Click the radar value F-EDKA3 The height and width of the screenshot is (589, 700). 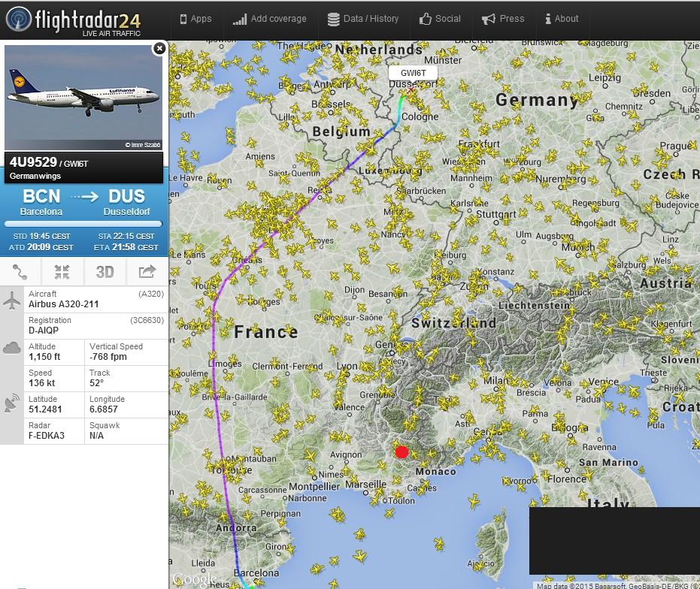[47, 436]
